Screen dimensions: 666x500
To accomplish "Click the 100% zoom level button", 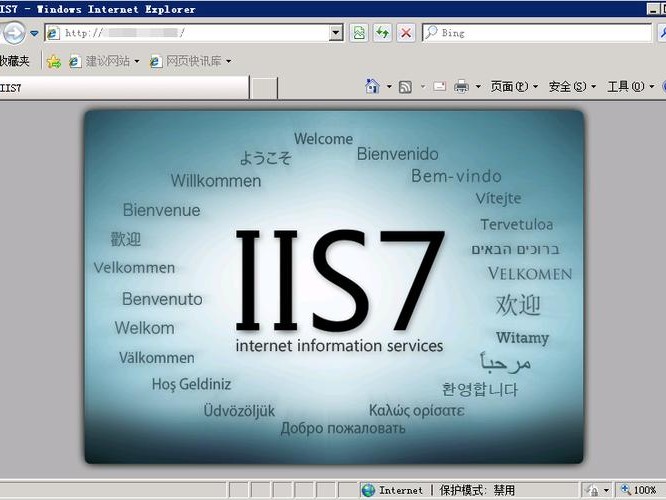I will tap(640, 490).
